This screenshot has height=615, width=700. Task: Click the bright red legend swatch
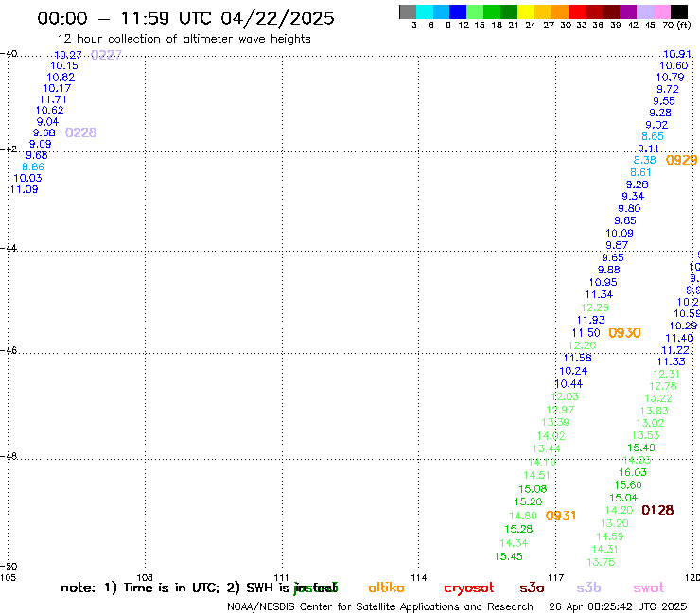(577, 11)
